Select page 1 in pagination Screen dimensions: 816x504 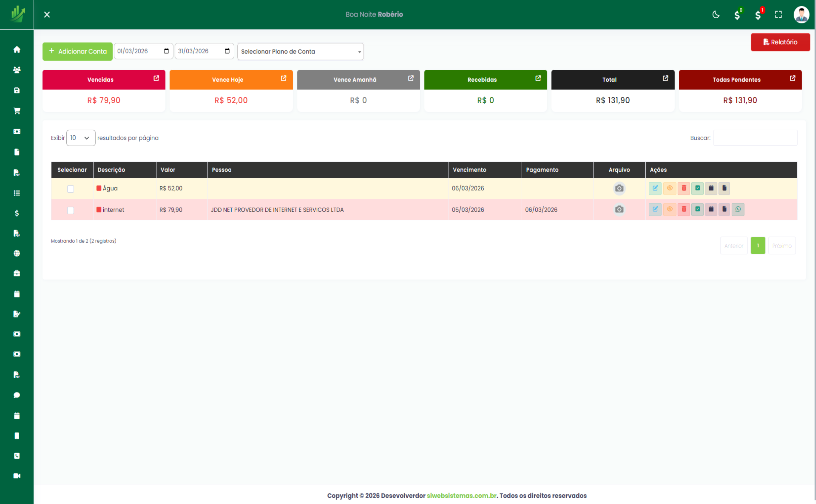[x=758, y=246]
